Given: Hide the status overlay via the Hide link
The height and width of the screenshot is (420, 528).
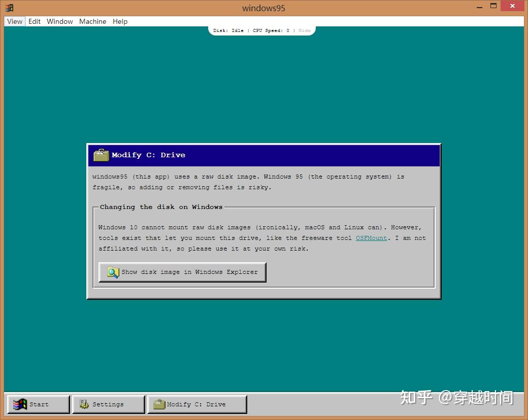Looking at the screenshot, I should pos(304,30).
